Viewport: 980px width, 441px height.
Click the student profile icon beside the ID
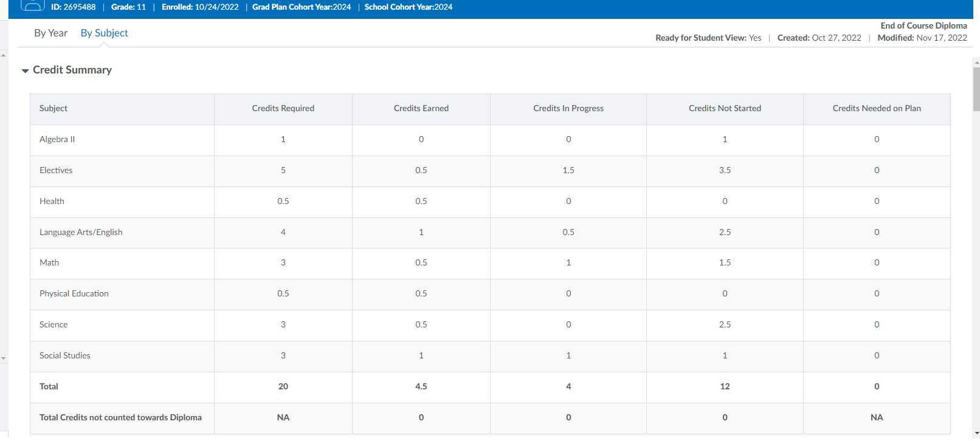[x=32, y=5]
